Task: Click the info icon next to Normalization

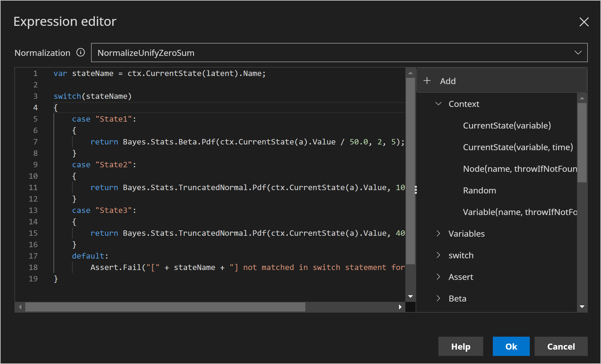Action: [81, 52]
